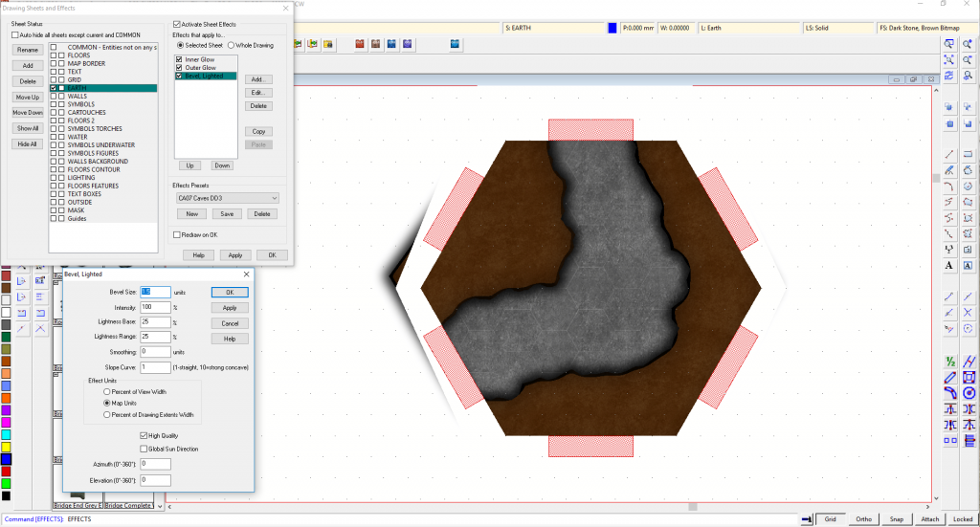Viewport: 980px width, 527px height.
Task: Click the boxed text A icon
Action: [x=969, y=265]
